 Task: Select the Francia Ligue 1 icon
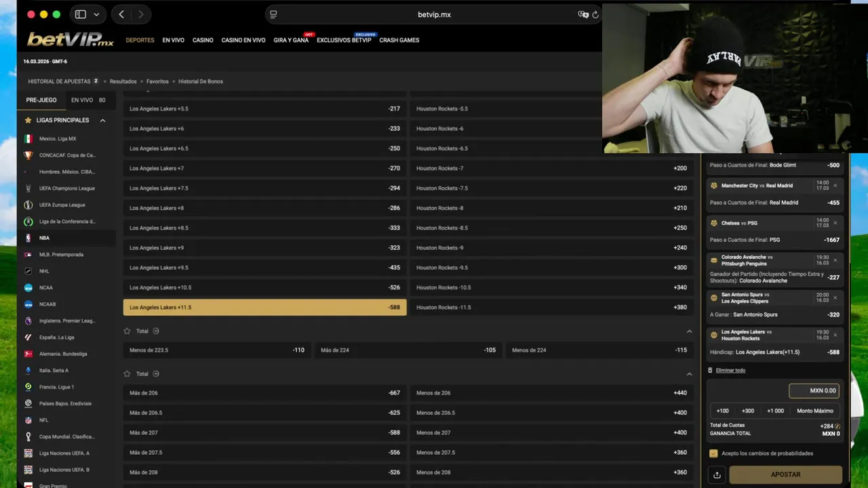point(28,387)
